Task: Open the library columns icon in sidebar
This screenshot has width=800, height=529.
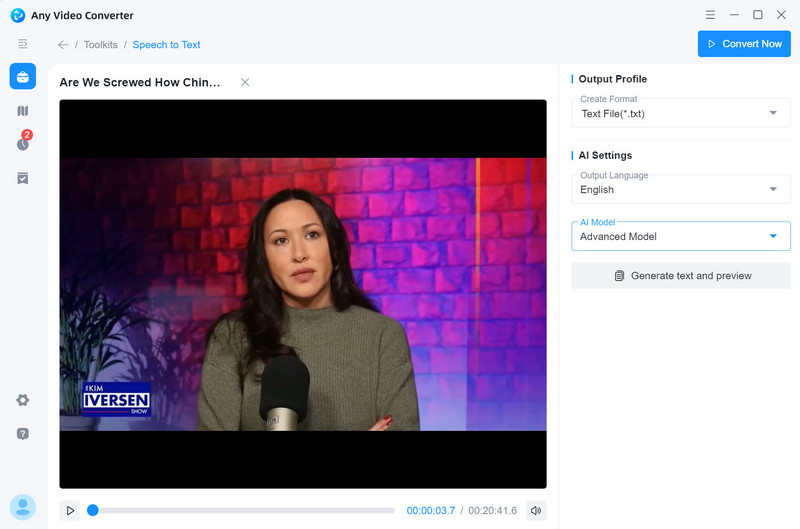Action: [22, 111]
